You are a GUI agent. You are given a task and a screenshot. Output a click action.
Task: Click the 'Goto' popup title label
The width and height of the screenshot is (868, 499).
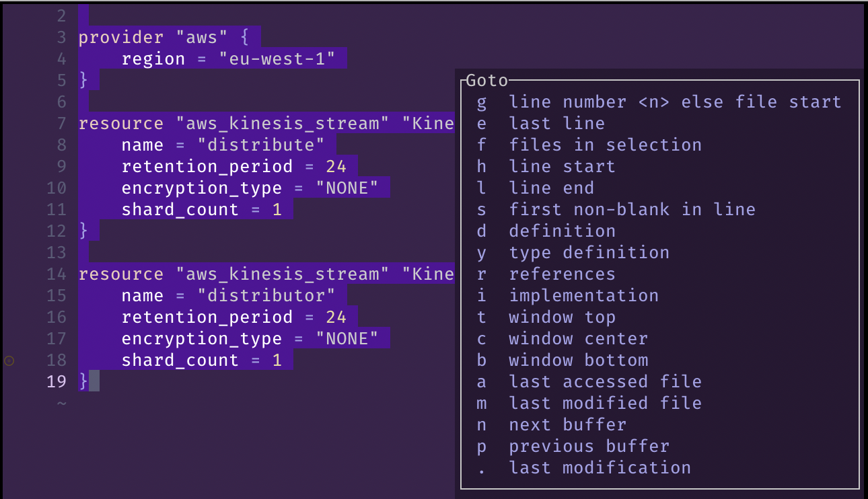(487, 81)
